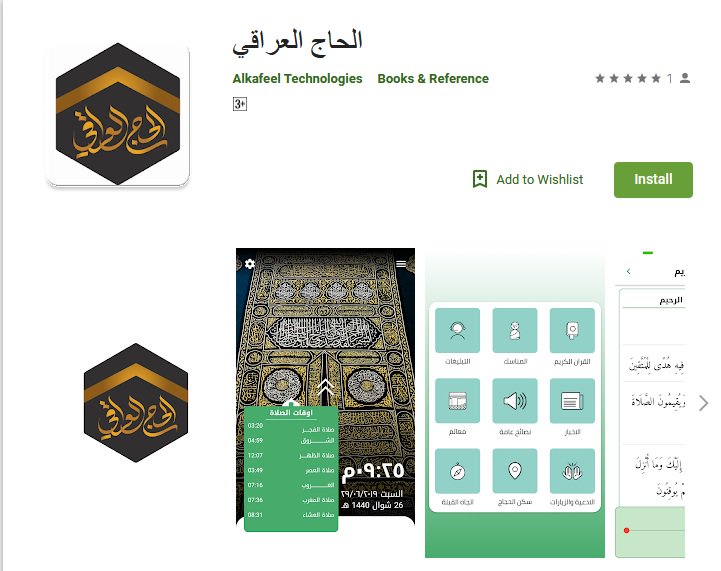
Task: Click the hexagonal Kaaba app icon at top
Action: click(118, 114)
